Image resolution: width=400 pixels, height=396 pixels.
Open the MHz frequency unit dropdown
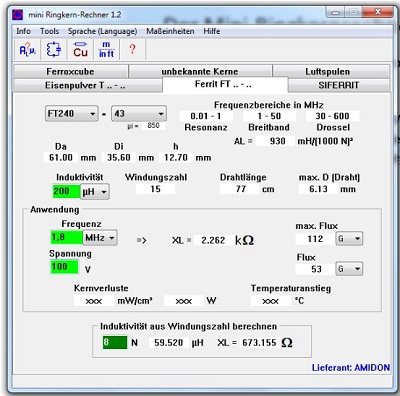tap(100, 238)
